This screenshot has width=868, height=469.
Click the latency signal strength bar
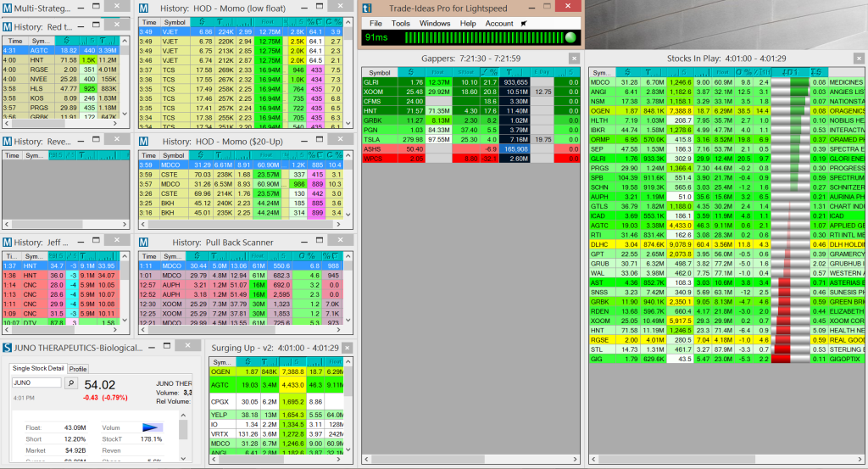(484, 37)
